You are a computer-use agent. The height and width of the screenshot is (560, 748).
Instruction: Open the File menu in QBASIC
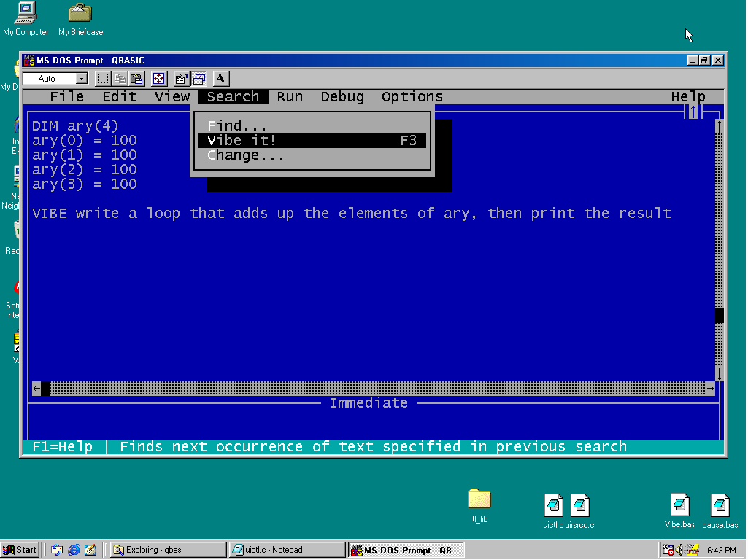coord(67,97)
